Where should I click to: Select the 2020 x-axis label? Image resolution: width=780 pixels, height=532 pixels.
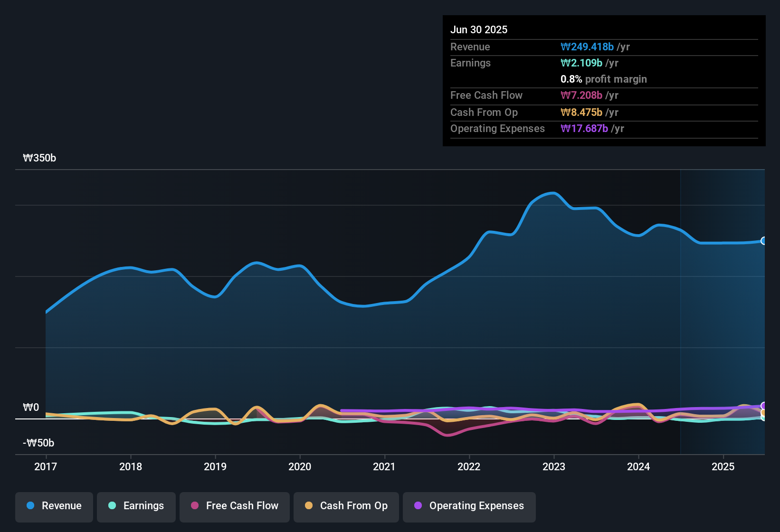coord(300,466)
